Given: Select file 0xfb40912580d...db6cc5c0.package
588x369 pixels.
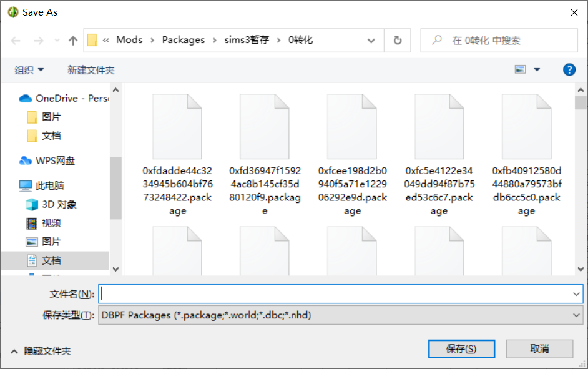Looking at the screenshot, I should pos(526,154).
